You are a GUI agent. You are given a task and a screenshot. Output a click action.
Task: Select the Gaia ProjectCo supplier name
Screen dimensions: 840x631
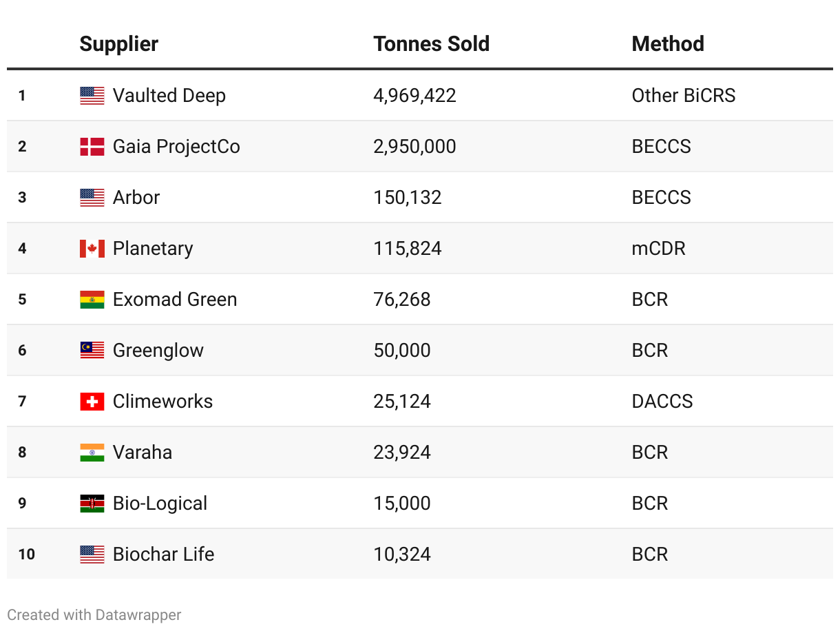(176, 147)
